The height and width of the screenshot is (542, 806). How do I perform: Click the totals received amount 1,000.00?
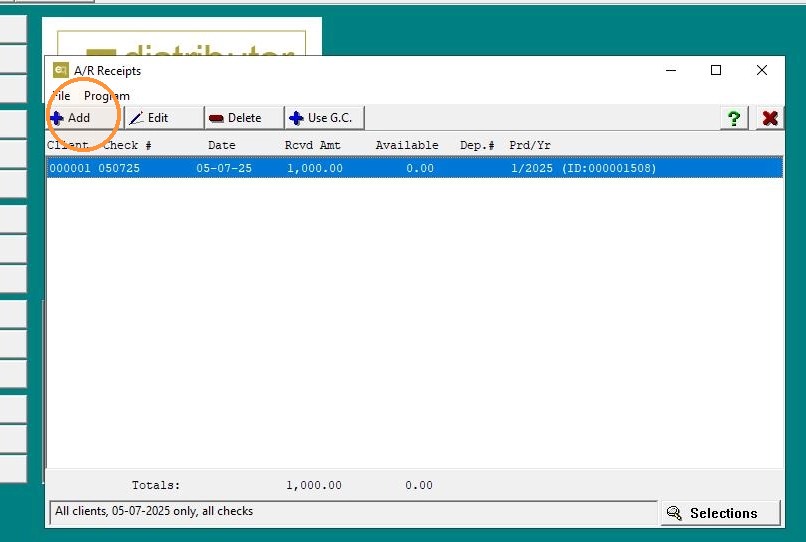[x=314, y=485]
